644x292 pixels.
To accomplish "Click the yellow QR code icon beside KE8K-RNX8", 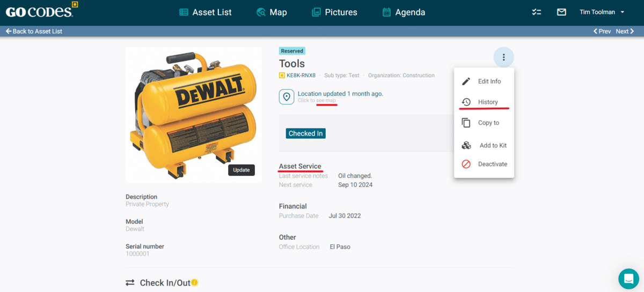I will (282, 76).
